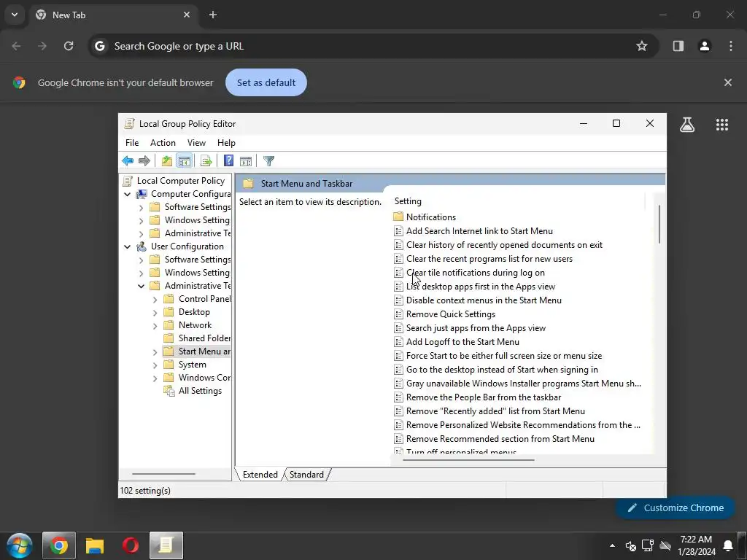Click the Back arrow in Group Policy toolbar
The image size is (747, 560).
pyautogui.click(x=128, y=161)
